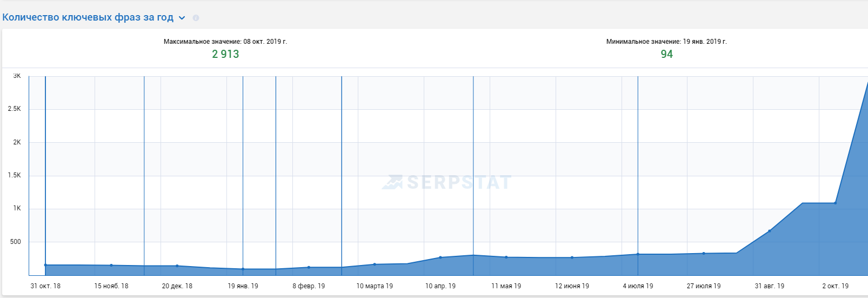The height and width of the screenshot is (298, 868).
Task: Click the x-axis label "20 дек. 18"
Action: coord(177,286)
